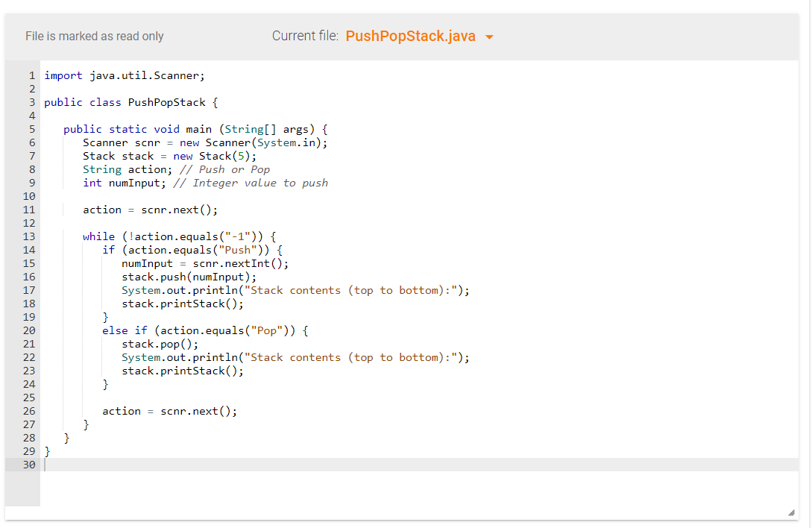Click the highlighted line 30 cursor position
Viewport: 812px width, 528px height.
[x=46, y=465]
